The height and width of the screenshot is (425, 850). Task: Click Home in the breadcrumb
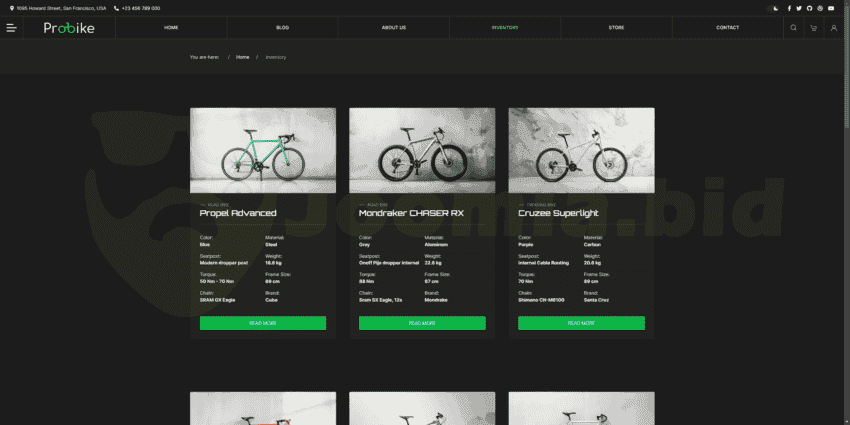click(x=243, y=57)
